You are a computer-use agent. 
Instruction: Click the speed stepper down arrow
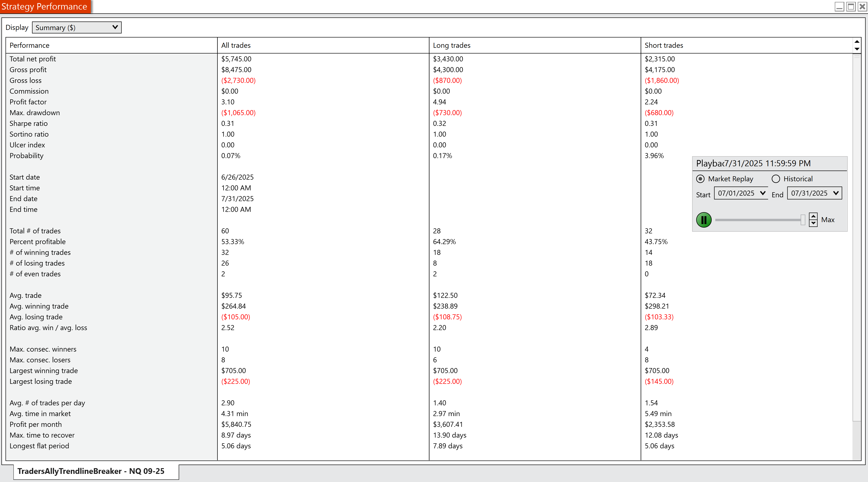click(813, 223)
